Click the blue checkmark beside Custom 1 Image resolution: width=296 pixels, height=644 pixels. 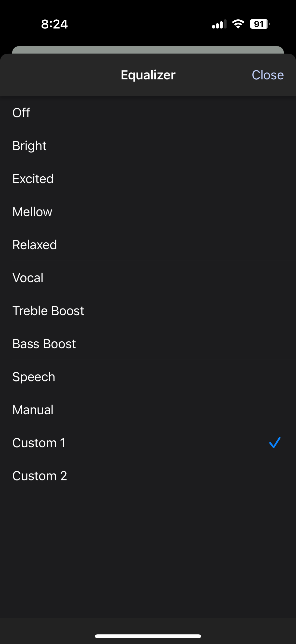275,443
